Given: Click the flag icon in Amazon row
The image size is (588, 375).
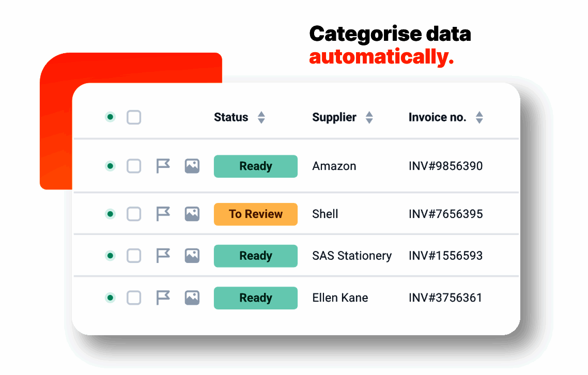Looking at the screenshot, I should coord(163,166).
